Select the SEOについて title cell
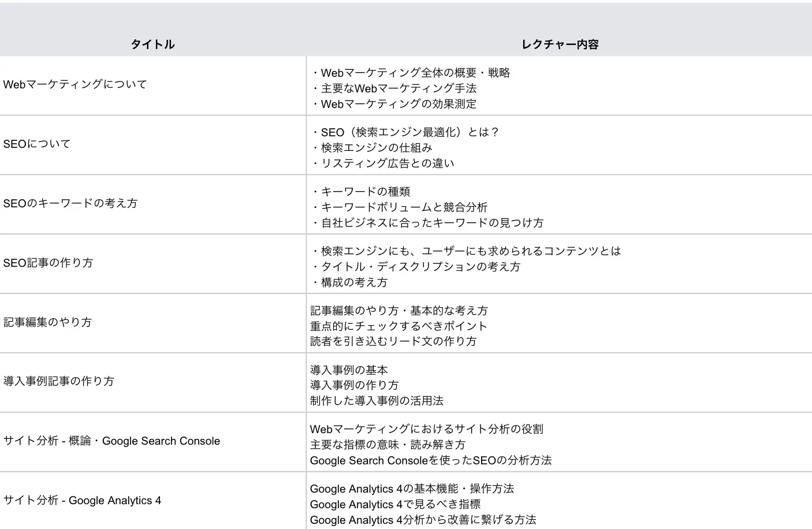 [x=37, y=144]
